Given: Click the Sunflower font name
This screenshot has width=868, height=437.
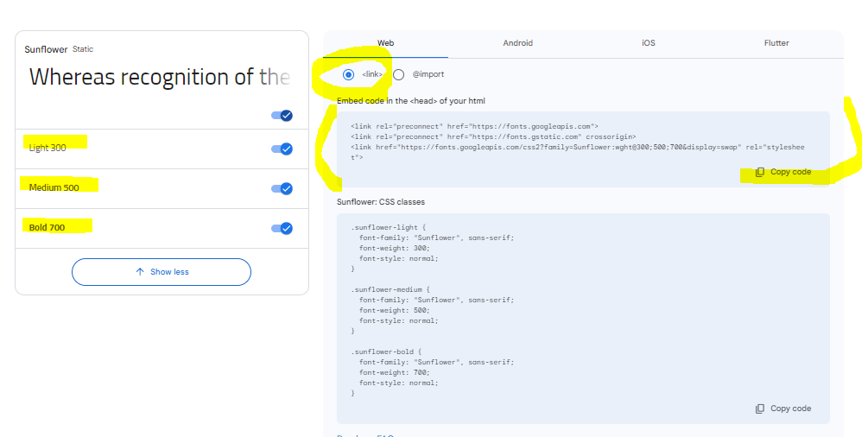Looking at the screenshot, I should tap(46, 49).
